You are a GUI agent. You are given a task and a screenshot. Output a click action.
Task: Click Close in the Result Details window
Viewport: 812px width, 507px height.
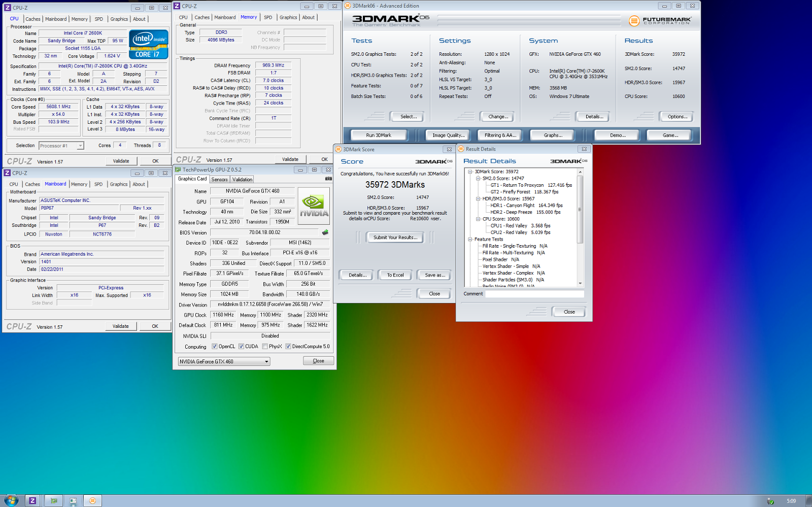[x=569, y=312]
